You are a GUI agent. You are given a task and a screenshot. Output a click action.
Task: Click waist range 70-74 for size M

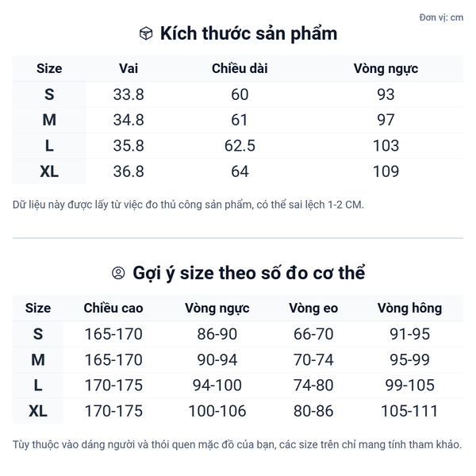[314, 360]
